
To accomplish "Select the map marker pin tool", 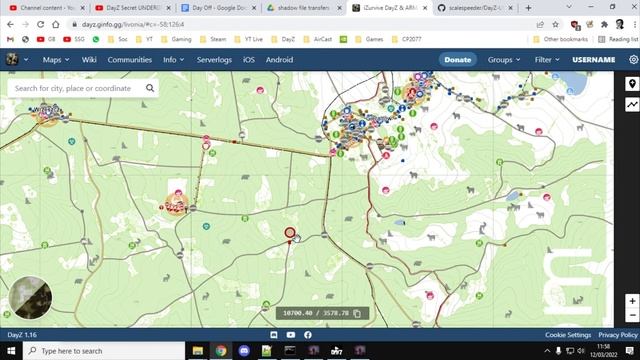I will point(632,84).
